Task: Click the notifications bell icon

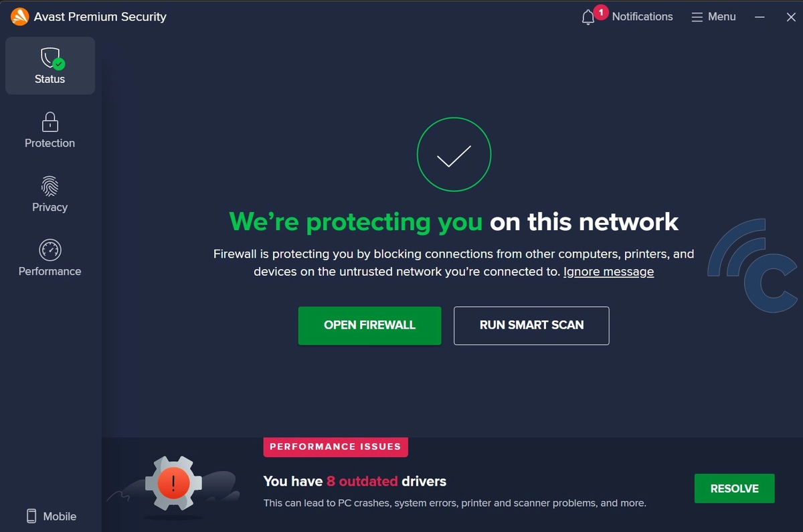Action: click(588, 17)
